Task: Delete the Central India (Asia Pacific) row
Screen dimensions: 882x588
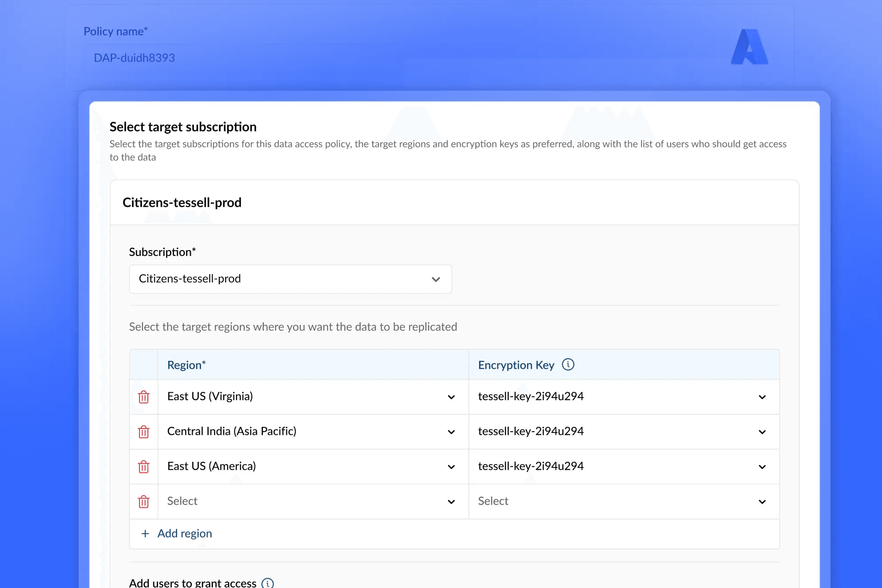Action: [x=143, y=432]
